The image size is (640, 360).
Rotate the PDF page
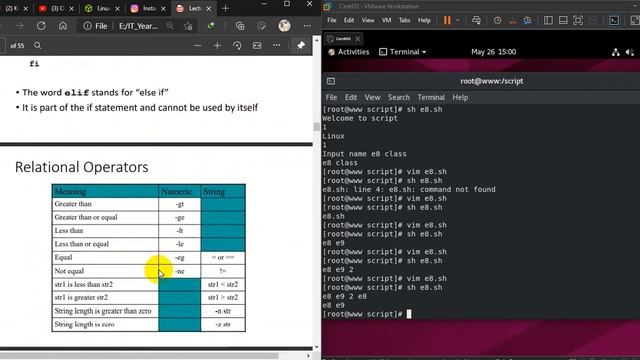point(237,45)
